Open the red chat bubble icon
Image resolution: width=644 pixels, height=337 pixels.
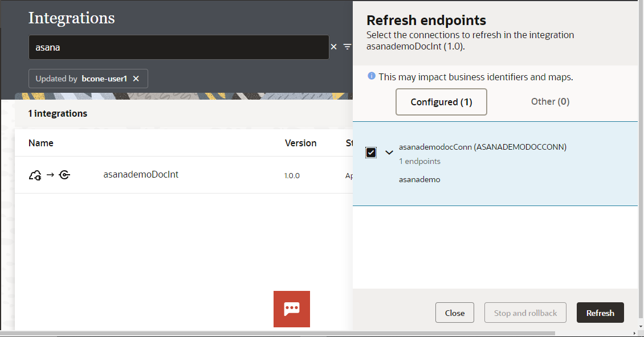[x=292, y=309]
